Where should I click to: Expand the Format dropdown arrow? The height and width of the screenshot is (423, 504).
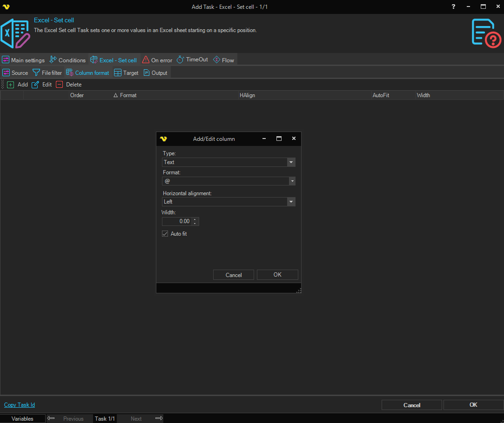tap(292, 181)
